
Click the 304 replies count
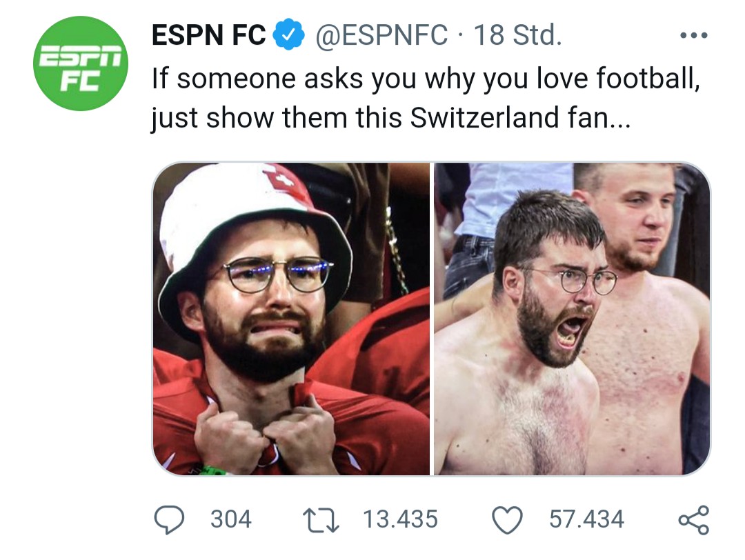[230, 519]
